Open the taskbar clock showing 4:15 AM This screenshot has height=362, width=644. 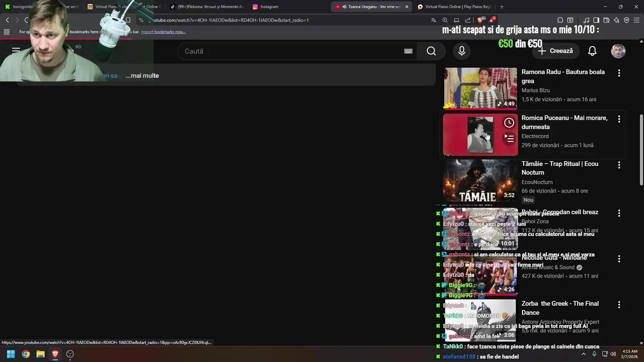point(630,354)
